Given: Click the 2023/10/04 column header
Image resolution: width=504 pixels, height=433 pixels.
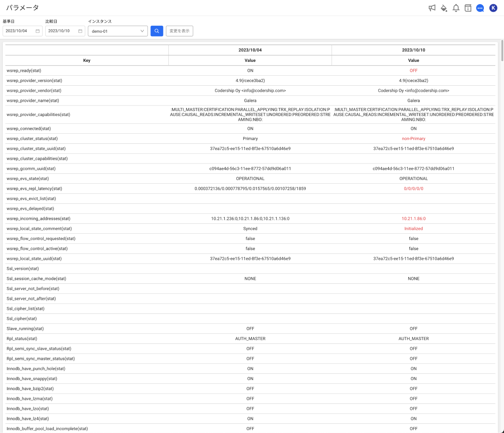Looking at the screenshot, I should [x=250, y=50].
